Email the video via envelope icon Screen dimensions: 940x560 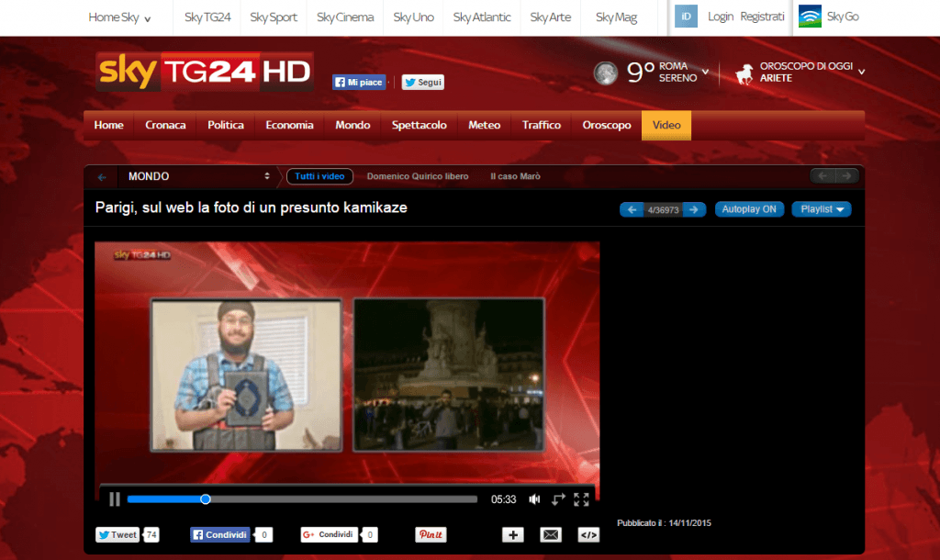551,535
